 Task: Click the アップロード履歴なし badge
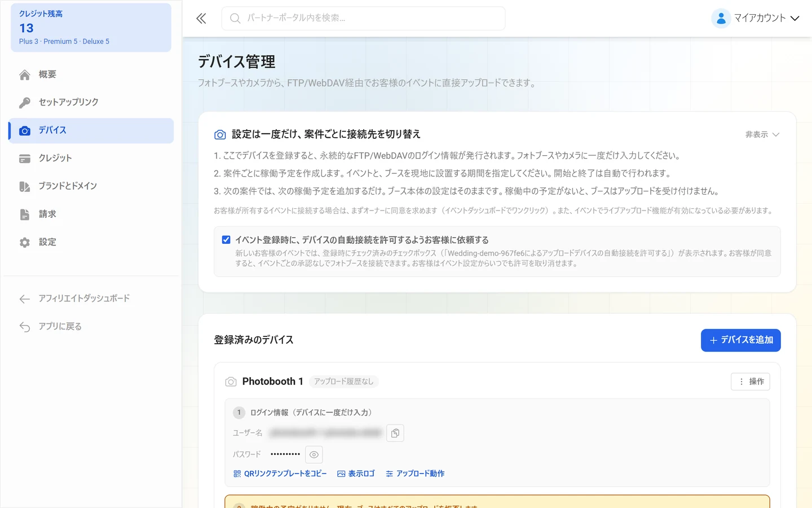click(344, 382)
